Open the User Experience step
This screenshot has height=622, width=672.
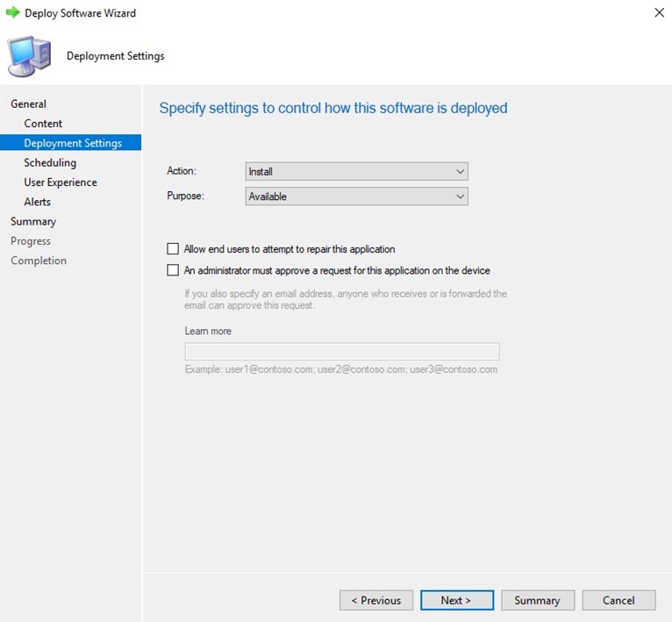[61, 182]
